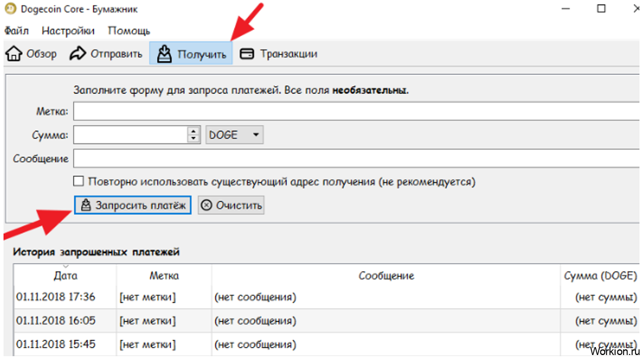Image resolution: width=644 pixels, height=359 pixels.
Task: Open the Файл menu
Action: pyautogui.click(x=16, y=31)
